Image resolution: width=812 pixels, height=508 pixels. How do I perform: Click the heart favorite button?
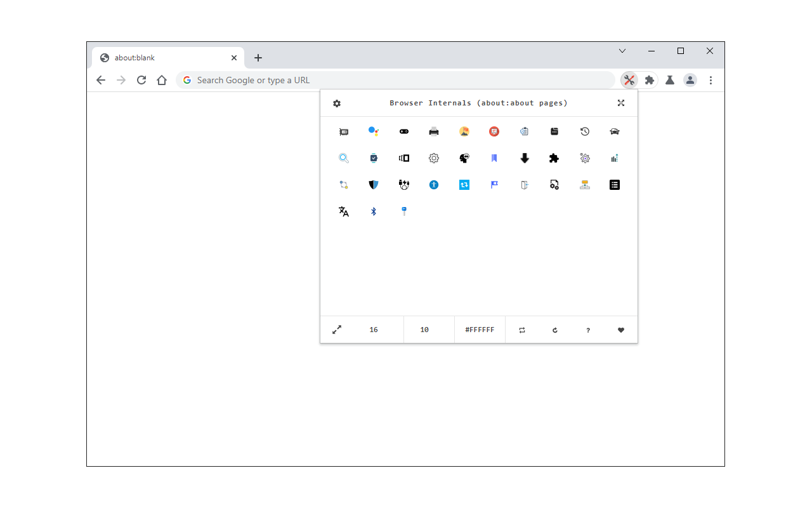[x=621, y=330]
